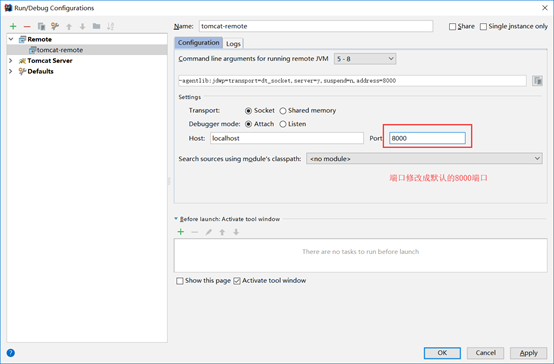Click the Tomcat Server icon in the tree
The image size is (554, 364).
22,61
